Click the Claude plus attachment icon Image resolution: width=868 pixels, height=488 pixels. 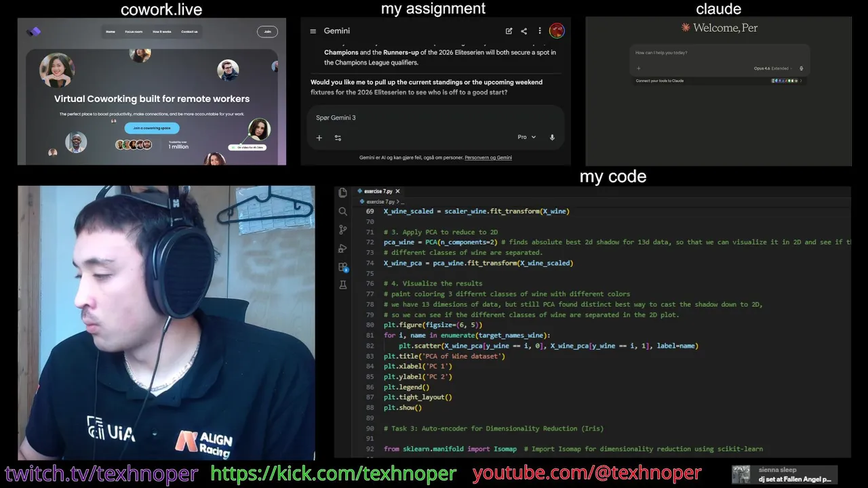pyautogui.click(x=638, y=68)
